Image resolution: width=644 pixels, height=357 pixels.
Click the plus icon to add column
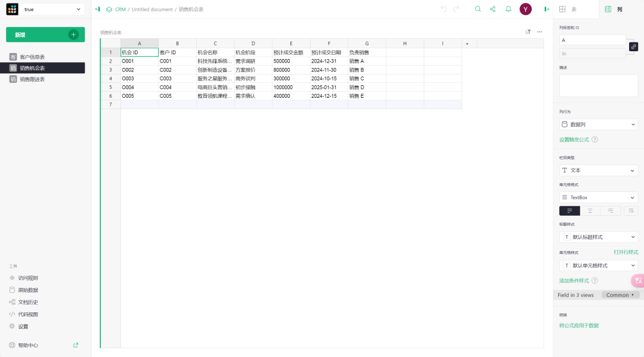[x=467, y=44]
